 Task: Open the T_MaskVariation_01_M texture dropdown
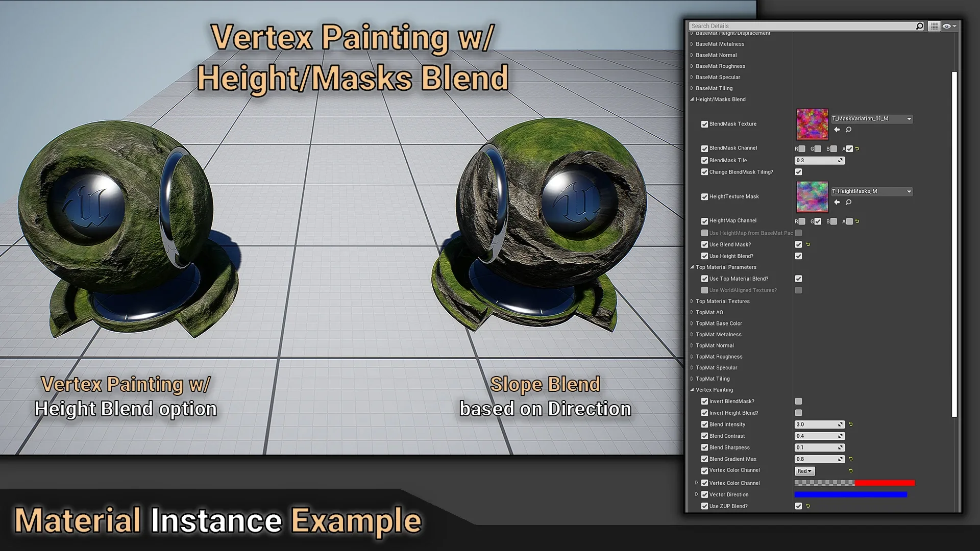tap(909, 119)
